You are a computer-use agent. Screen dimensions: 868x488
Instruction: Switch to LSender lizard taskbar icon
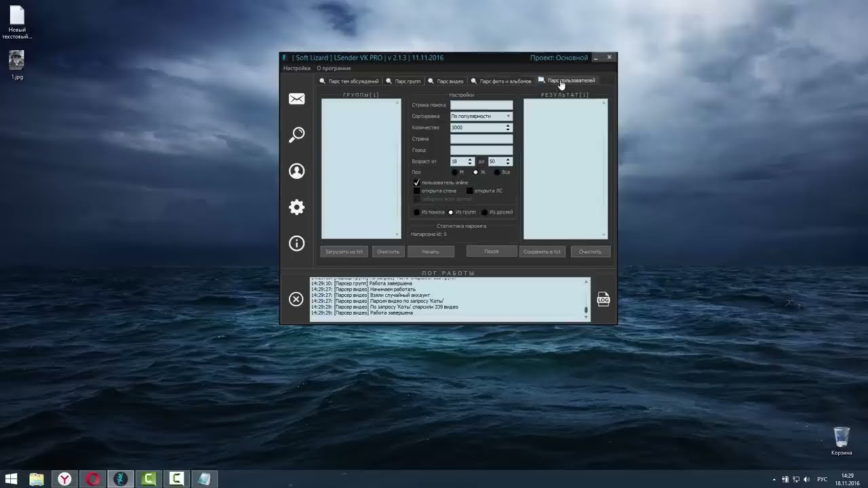[121, 479]
